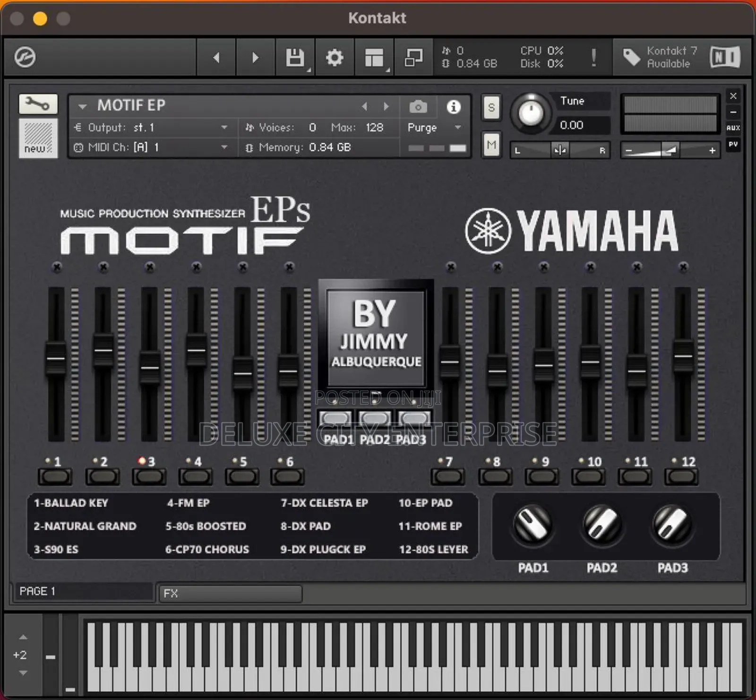Select next instrument preset arrow
Screen dimensions: 756x700
coord(386,106)
